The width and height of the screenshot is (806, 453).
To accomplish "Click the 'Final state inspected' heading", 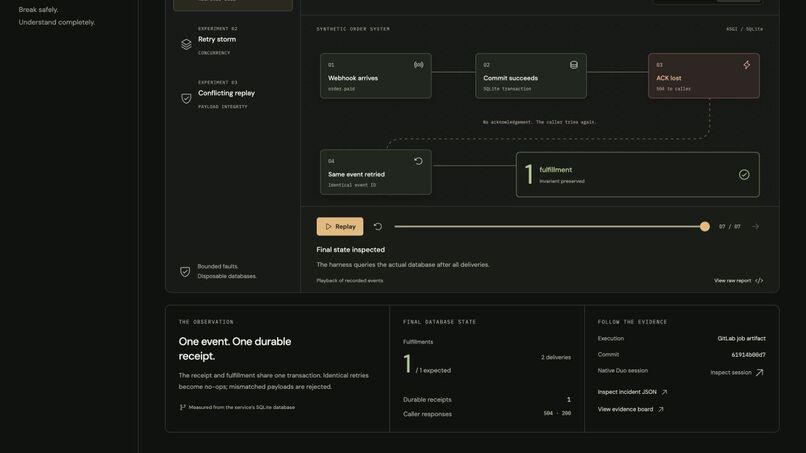I will pos(351,249).
